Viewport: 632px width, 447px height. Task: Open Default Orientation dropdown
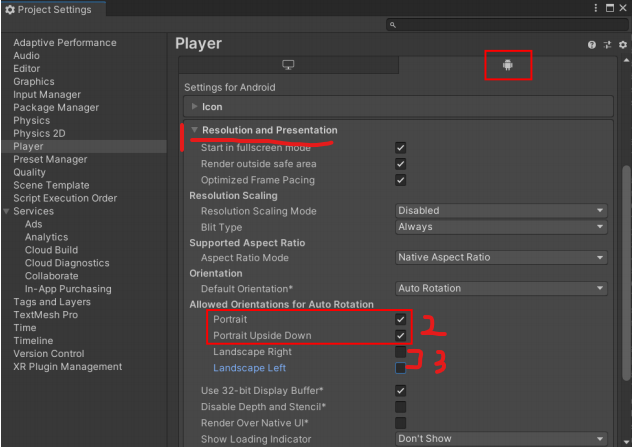click(501, 288)
